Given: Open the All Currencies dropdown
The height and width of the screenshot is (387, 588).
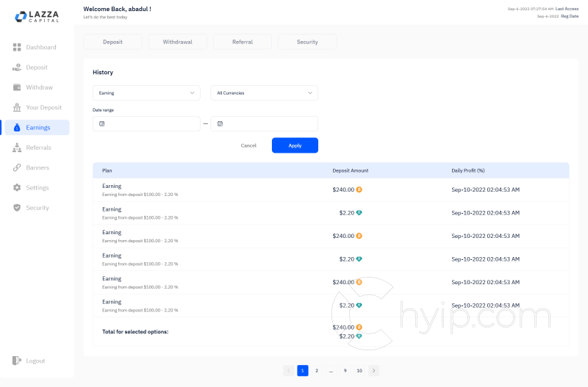Looking at the screenshot, I should [x=265, y=93].
